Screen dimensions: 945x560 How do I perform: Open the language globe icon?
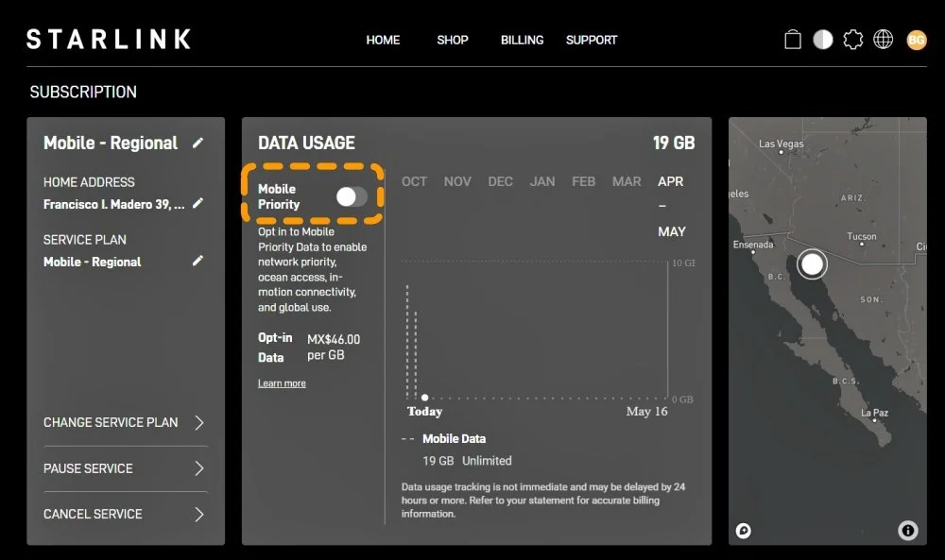[883, 40]
